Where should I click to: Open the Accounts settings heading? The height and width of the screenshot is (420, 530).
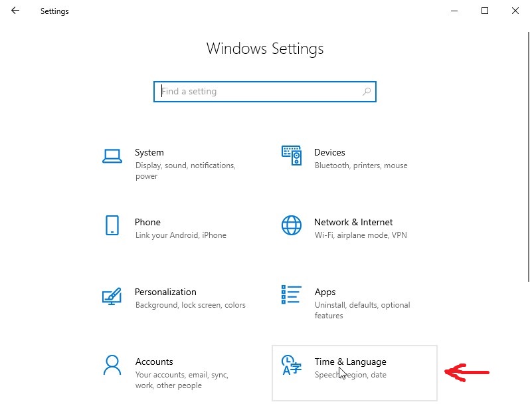point(154,362)
